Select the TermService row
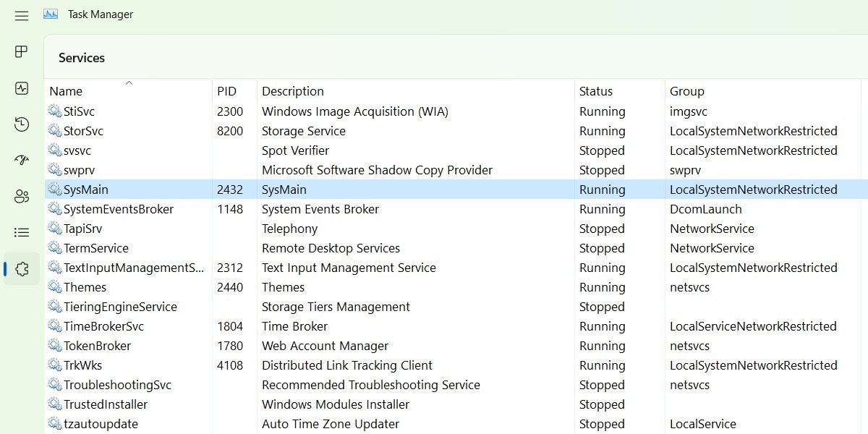 (x=217, y=248)
